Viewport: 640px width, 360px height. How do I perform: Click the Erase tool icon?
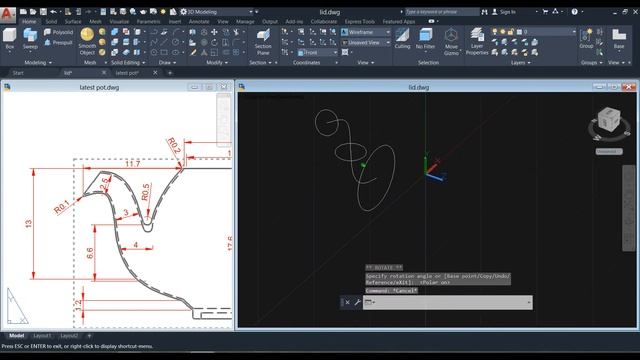[x=193, y=52]
